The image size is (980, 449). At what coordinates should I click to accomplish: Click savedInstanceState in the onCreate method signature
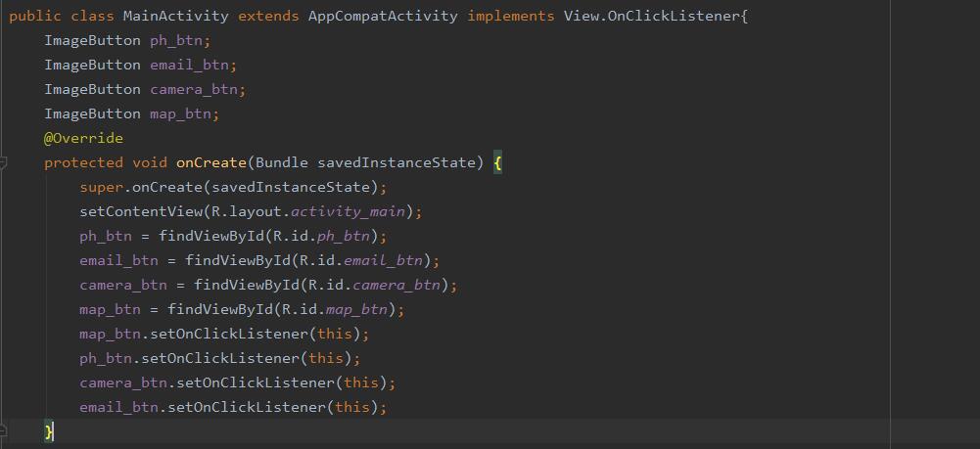tap(397, 162)
